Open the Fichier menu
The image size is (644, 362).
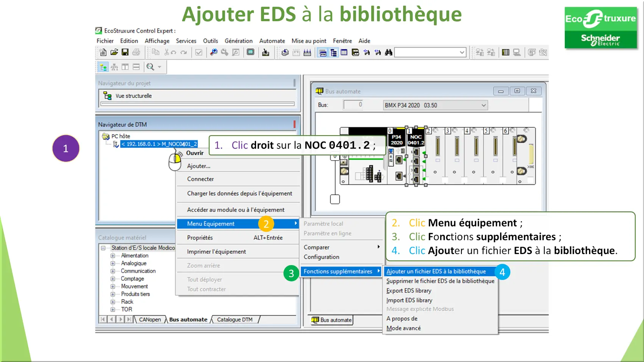[105, 41]
